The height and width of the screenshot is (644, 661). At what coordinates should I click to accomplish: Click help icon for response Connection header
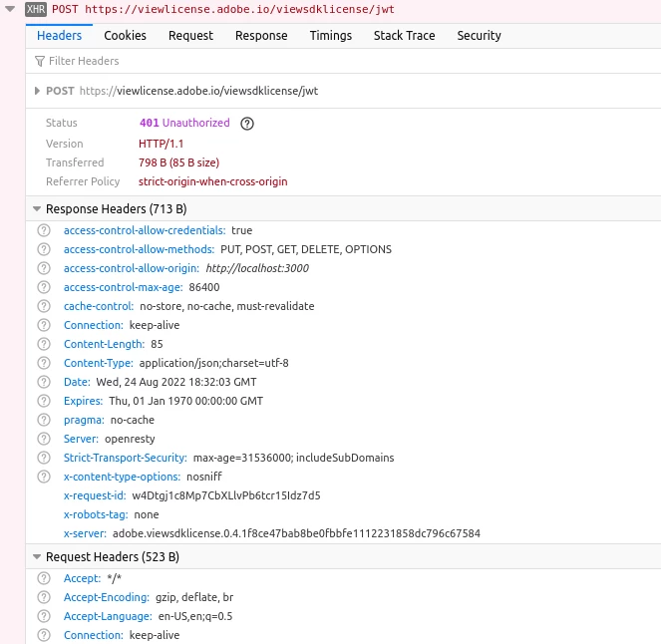tap(44, 325)
